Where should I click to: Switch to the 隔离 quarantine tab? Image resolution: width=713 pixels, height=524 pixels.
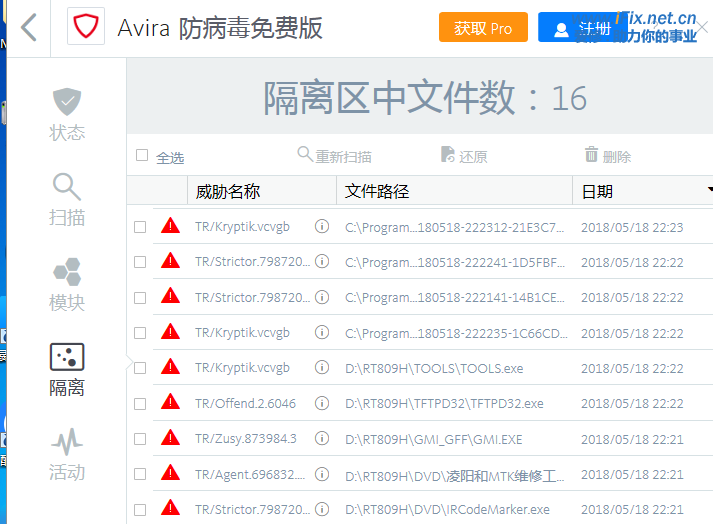(67, 370)
